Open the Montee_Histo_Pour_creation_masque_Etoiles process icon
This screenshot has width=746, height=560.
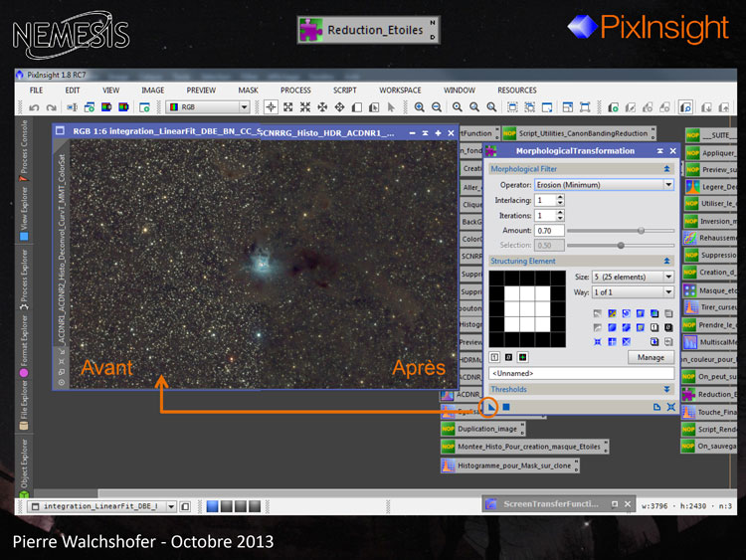point(525,447)
